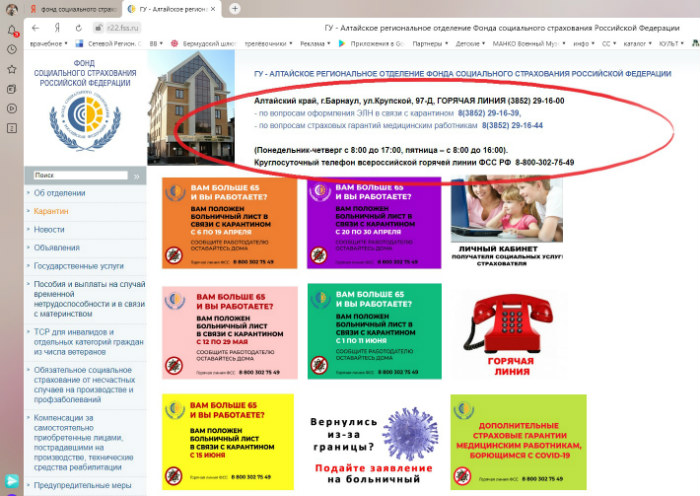Open the Государственные услуги menu item
The image size is (700, 496).
click(x=79, y=266)
